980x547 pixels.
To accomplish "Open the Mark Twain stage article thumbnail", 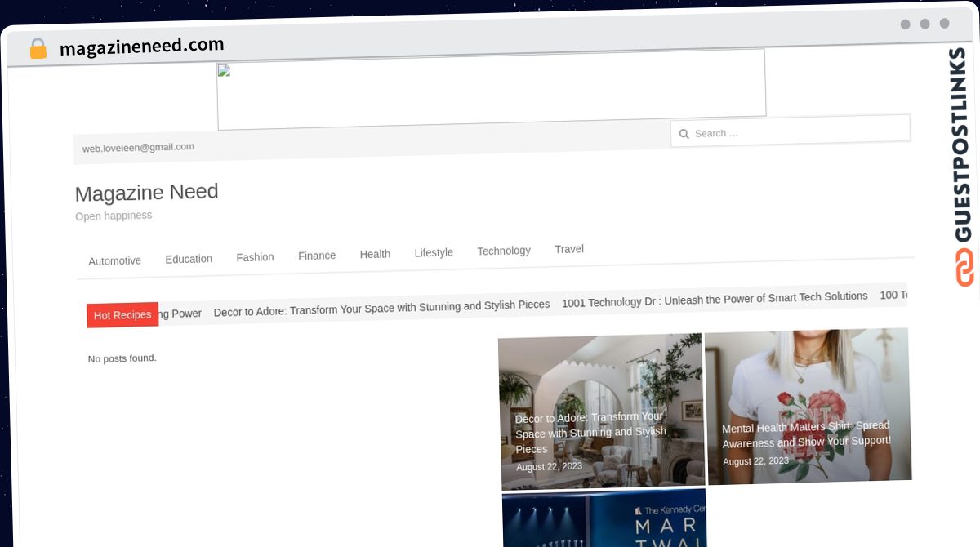I will pyautogui.click(x=604, y=519).
